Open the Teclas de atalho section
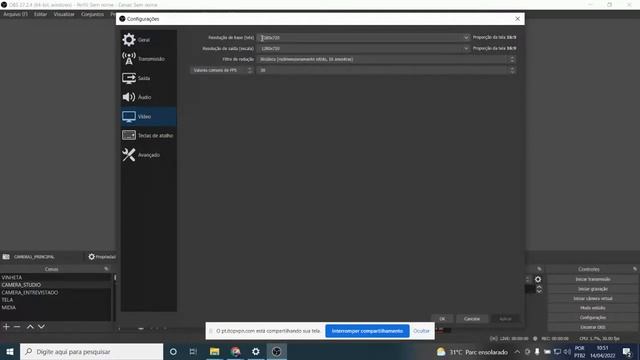 (149, 136)
